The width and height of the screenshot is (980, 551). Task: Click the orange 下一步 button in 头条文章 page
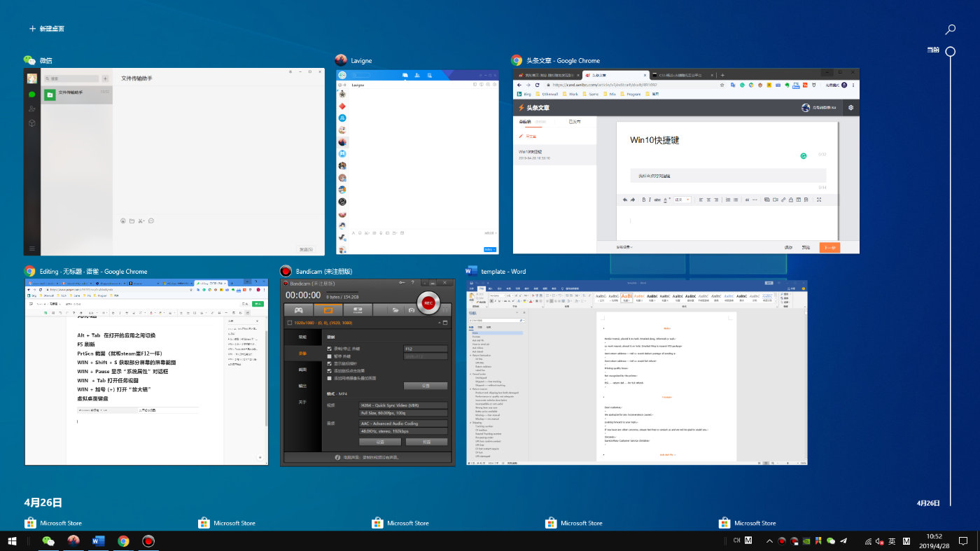pos(829,247)
